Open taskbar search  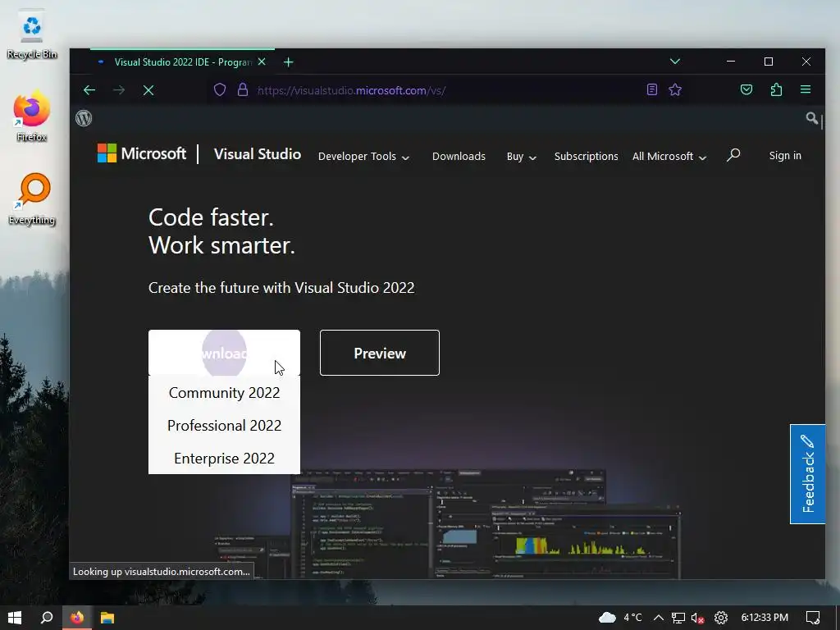tap(47, 618)
